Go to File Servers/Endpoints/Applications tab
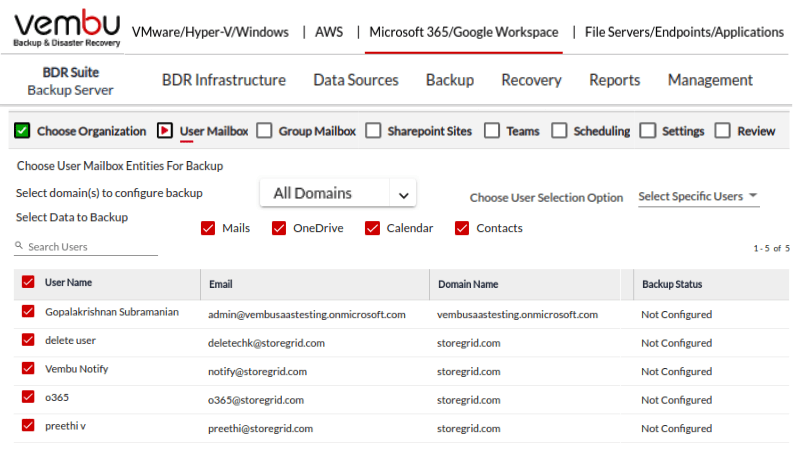 (x=684, y=32)
